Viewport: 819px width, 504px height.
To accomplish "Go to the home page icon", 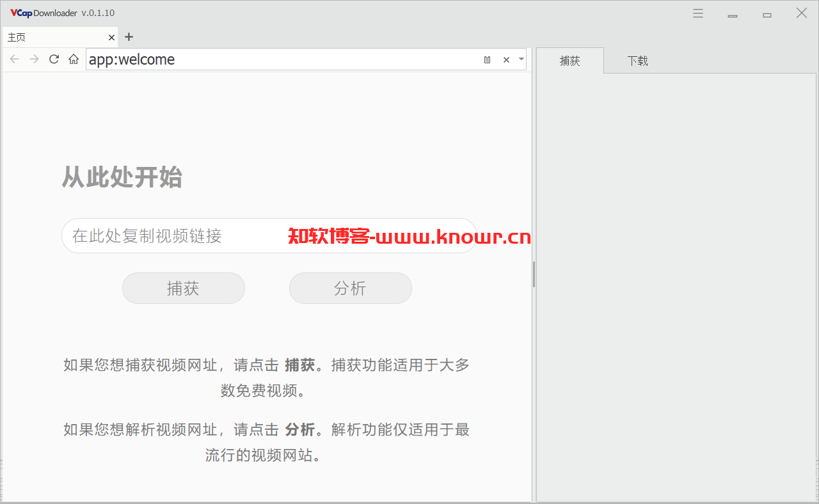I will pyautogui.click(x=74, y=59).
